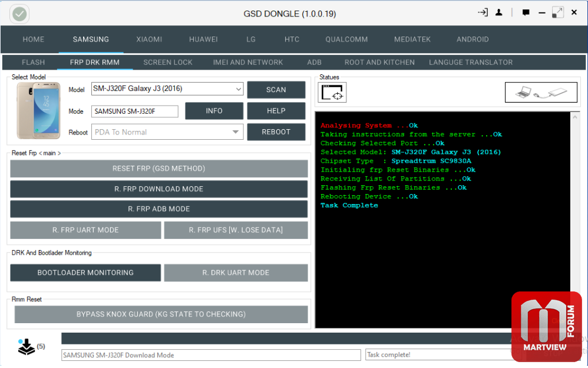Switch to the HOME tab
The image size is (588, 368).
[34, 40]
